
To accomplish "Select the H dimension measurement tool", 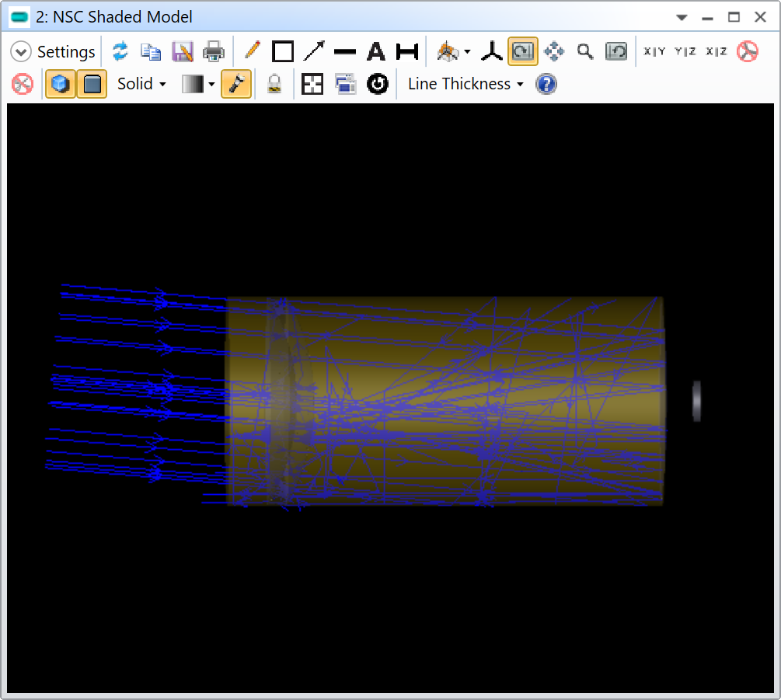I will [x=407, y=52].
